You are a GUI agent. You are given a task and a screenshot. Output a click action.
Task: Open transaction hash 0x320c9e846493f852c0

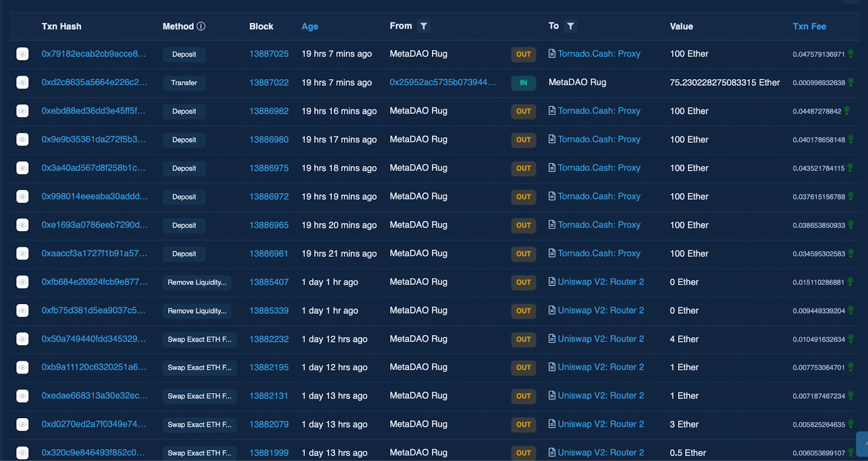click(93, 452)
